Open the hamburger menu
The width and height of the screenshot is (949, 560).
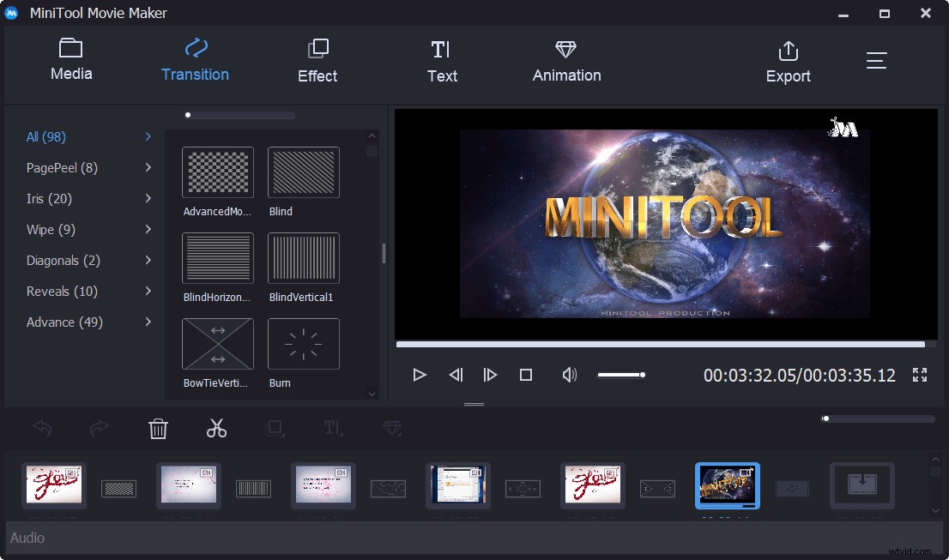pos(876,60)
